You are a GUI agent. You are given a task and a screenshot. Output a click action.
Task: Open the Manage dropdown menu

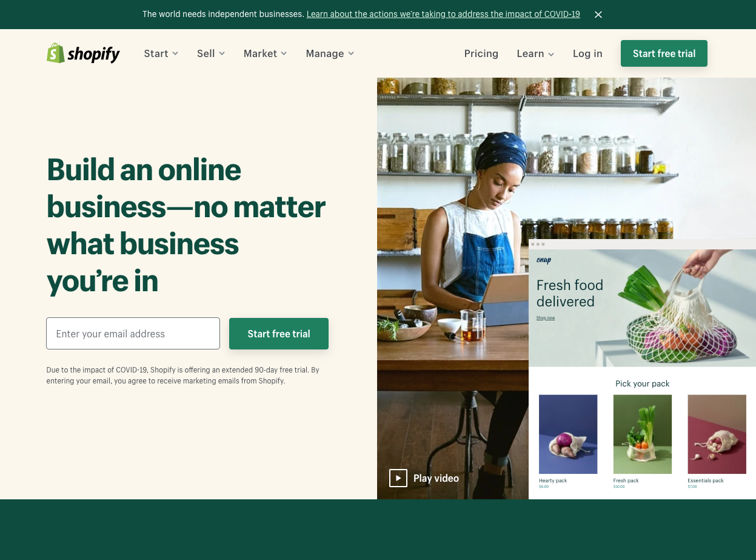point(330,53)
